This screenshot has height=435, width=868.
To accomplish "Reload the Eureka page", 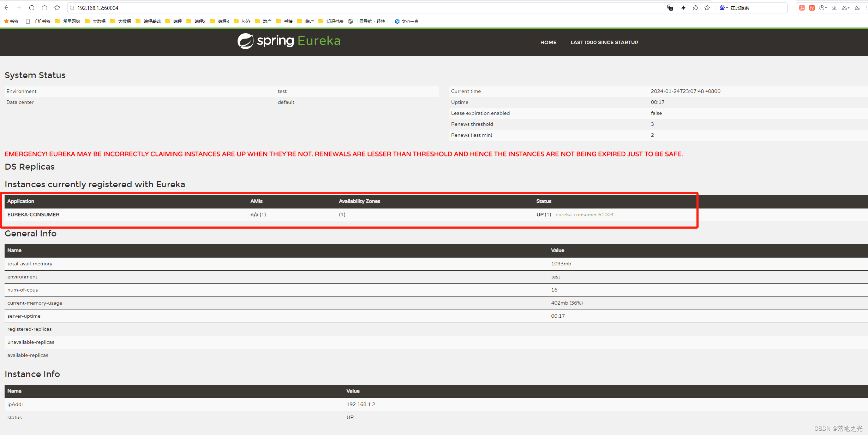I will coord(32,8).
